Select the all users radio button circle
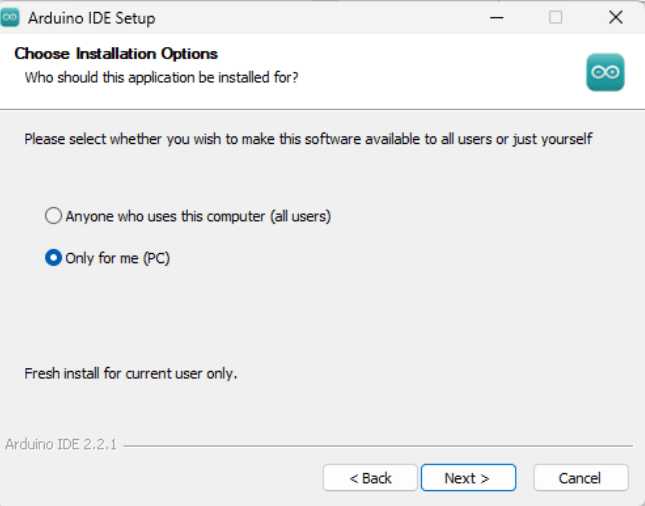This screenshot has width=645, height=506. click(53, 215)
